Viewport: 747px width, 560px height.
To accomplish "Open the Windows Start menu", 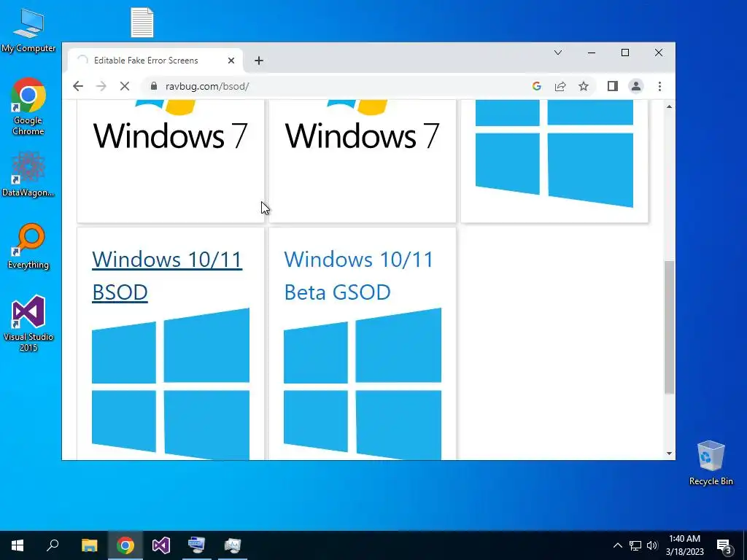I will [x=18, y=545].
